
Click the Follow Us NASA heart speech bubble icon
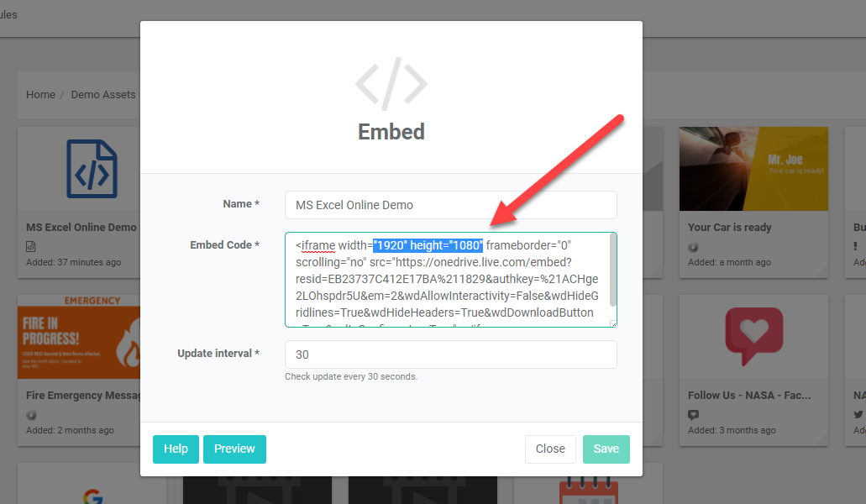click(754, 336)
